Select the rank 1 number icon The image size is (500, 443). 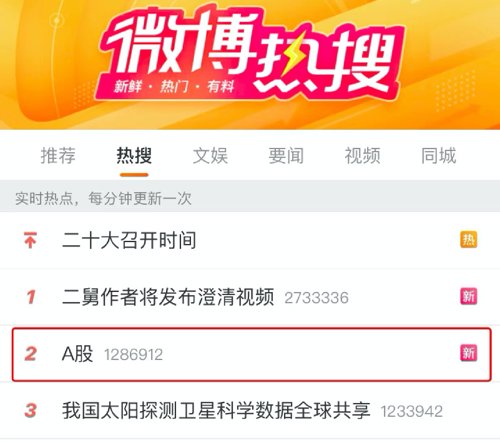point(31,297)
